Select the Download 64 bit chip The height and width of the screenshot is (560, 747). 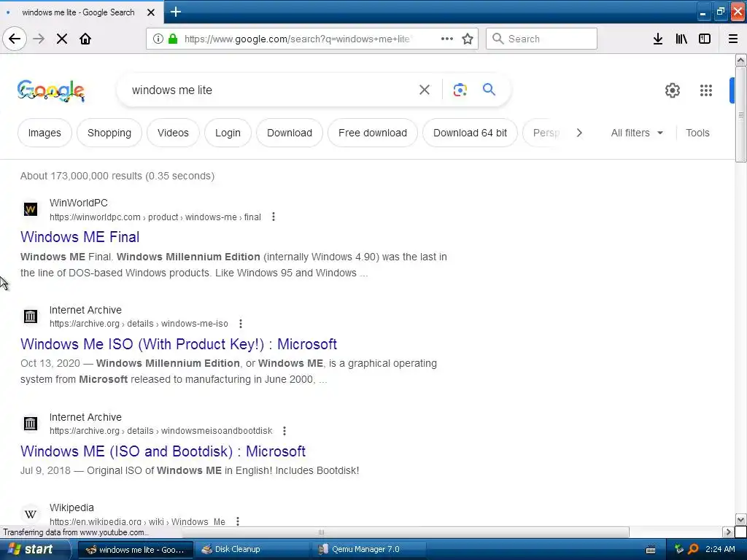pyautogui.click(x=471, y=133)
